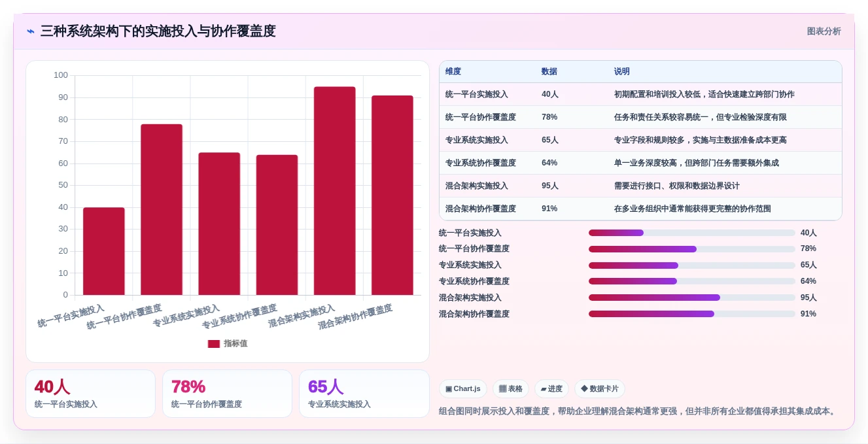Click description 需要进行接口、权限和数据边界设计

(x=677, y=186)
